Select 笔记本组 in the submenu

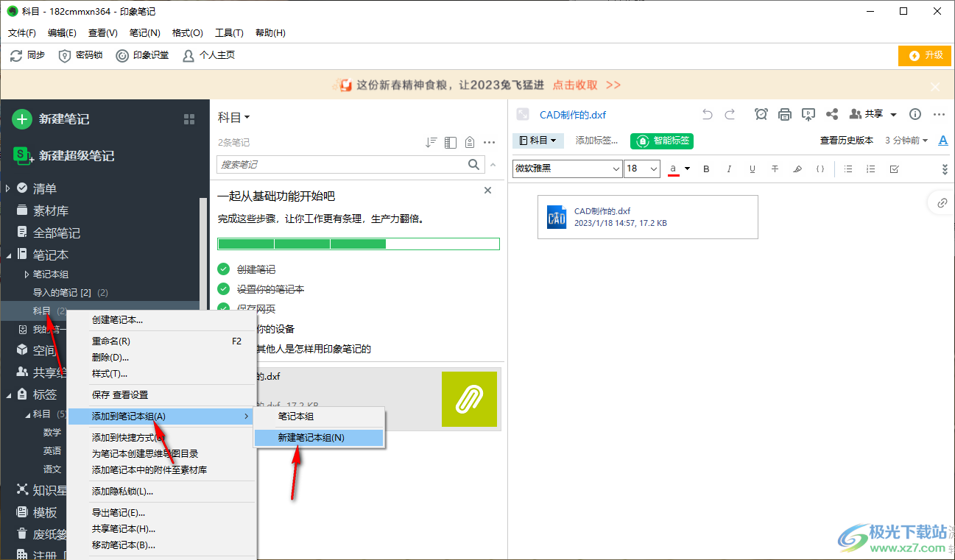point(296,417)
